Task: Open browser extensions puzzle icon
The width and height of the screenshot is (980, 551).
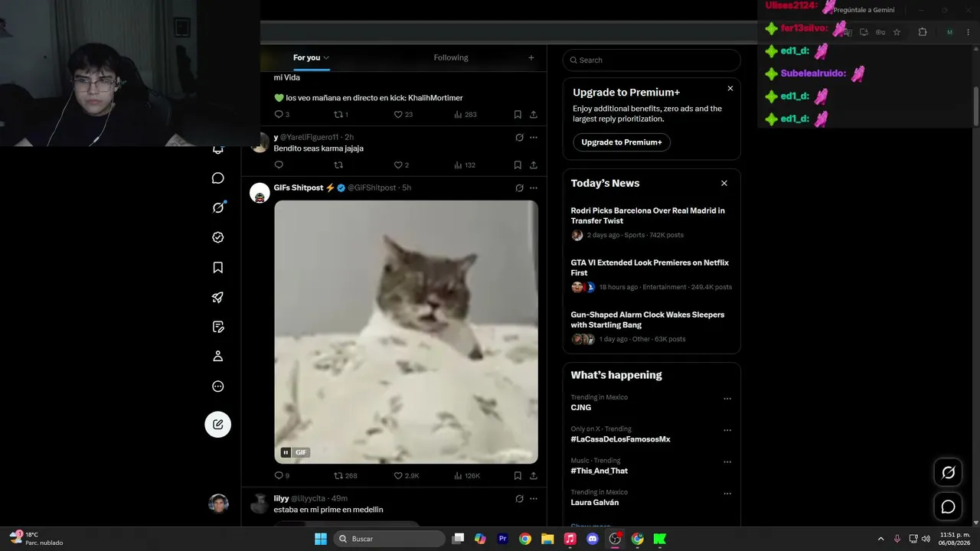Action: (x=923, y=32)
